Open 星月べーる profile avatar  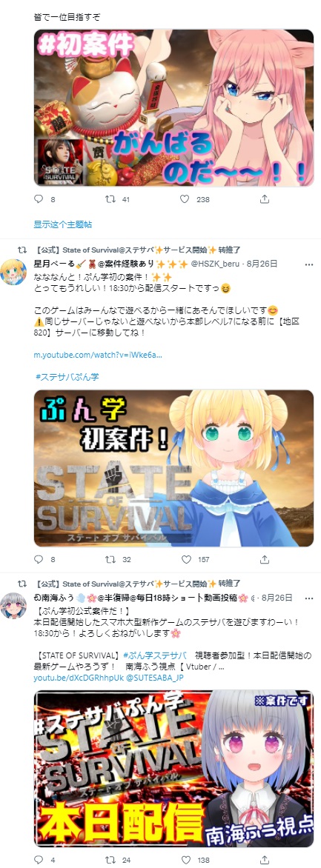coord(13,273)
